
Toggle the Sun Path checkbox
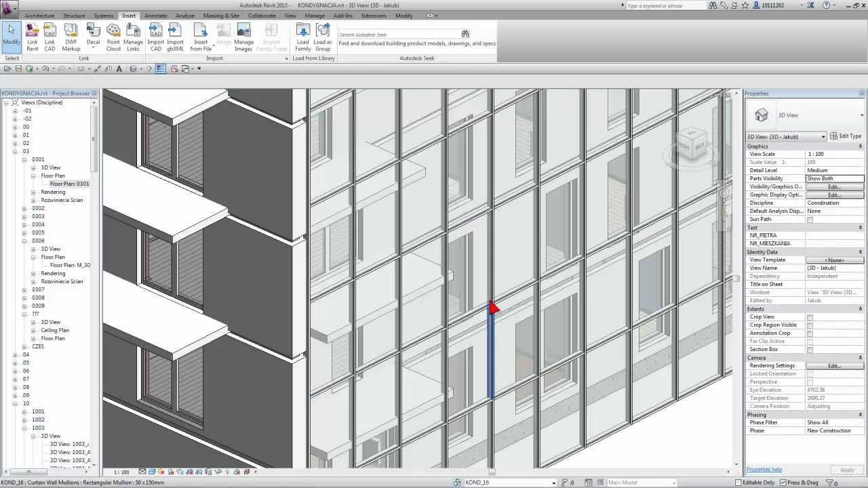point(810,220)
